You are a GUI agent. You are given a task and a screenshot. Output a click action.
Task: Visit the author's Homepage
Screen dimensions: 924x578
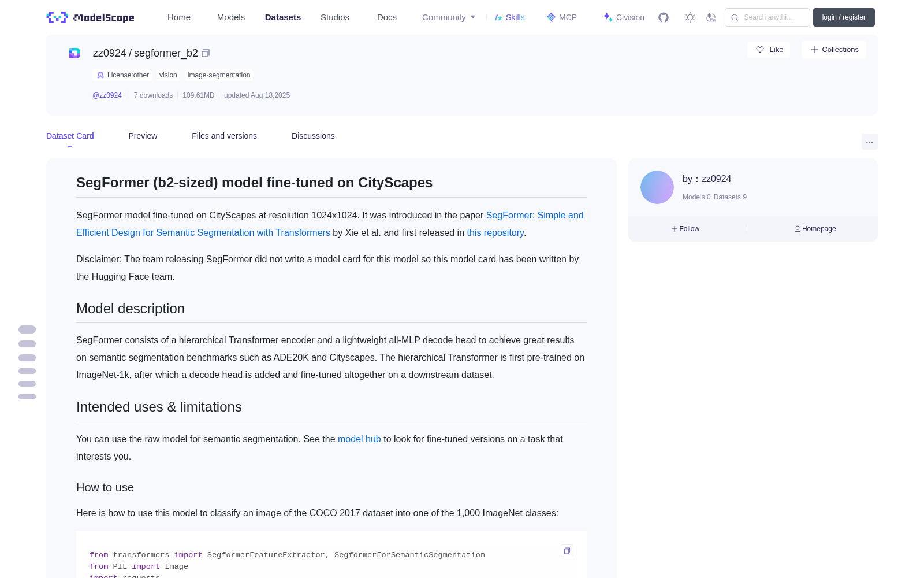815,229
